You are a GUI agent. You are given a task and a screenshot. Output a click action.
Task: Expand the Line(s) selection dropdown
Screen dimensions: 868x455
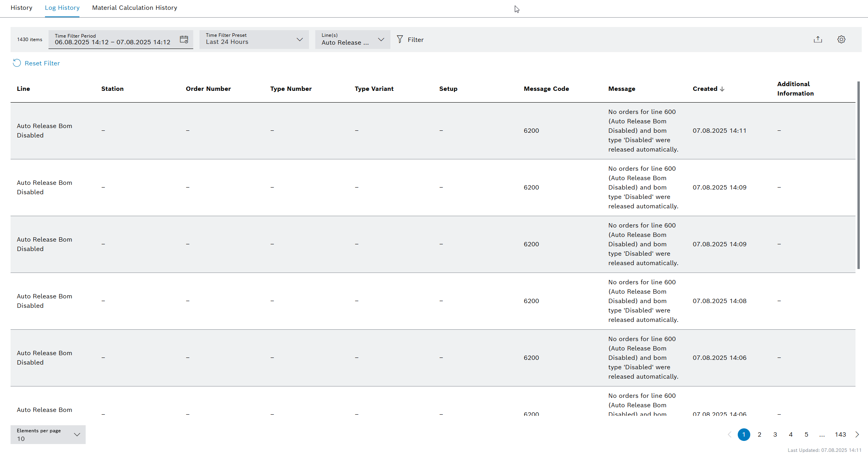click(381, 39)
